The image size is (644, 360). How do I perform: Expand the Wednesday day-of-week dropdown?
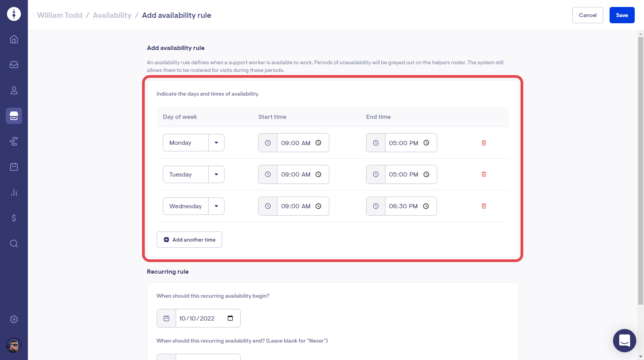tap(216, 206)
